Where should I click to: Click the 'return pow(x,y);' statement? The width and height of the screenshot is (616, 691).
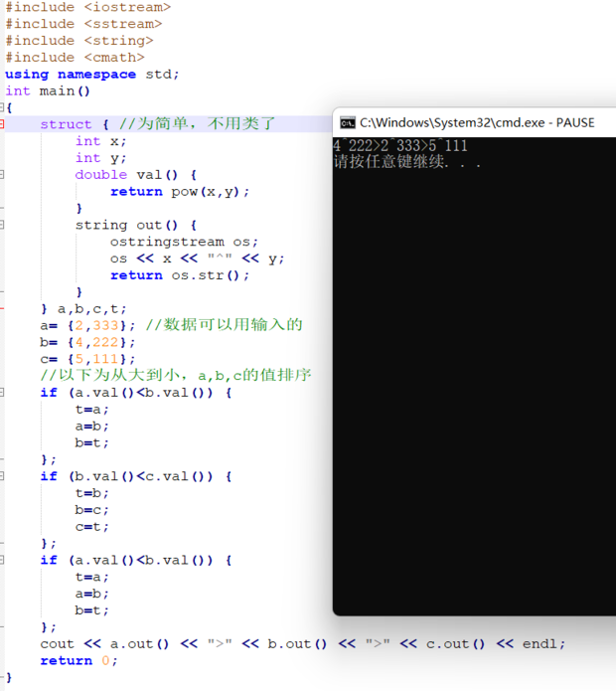click(x=180, y=192)
